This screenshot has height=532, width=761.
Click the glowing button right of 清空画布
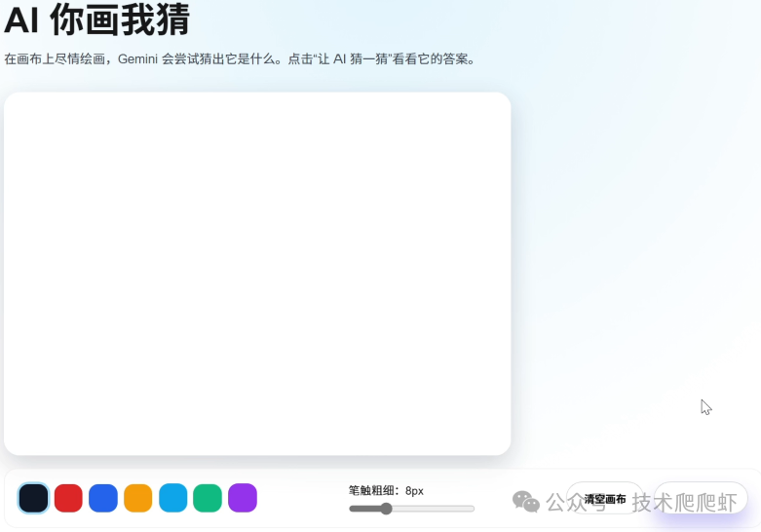pos(701,498)
